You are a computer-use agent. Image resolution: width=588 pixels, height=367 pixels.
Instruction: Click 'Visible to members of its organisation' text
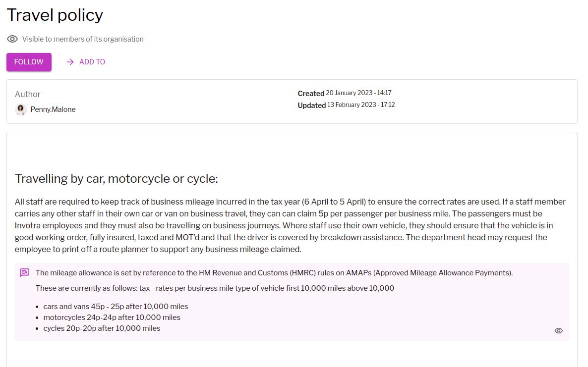pyautogui.click(x=83, y=39)
